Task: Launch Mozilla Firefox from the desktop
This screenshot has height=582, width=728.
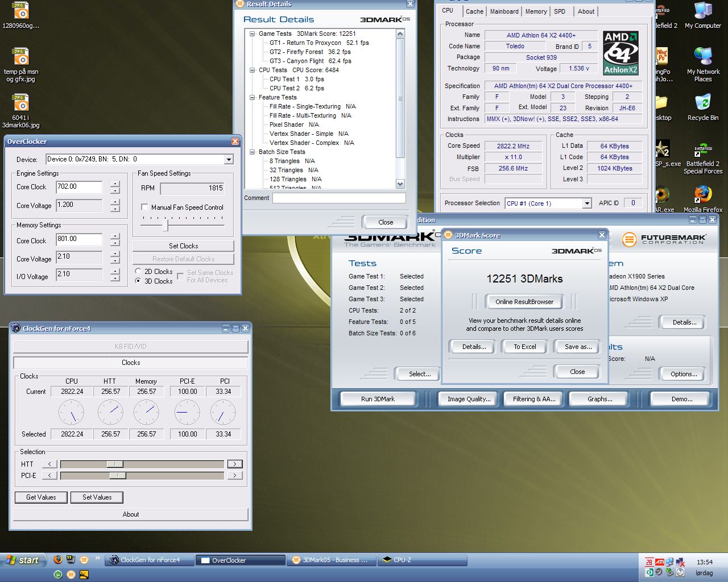Action: (703, 199)
